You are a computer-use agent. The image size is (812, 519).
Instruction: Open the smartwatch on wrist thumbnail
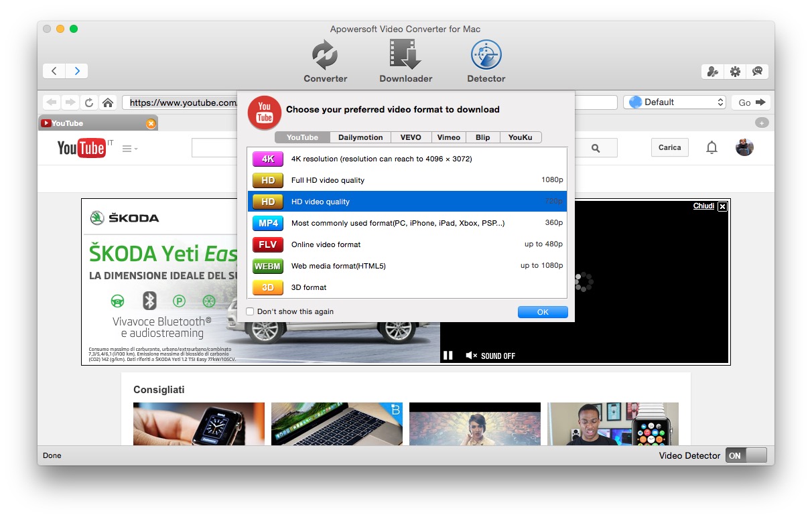199,424
